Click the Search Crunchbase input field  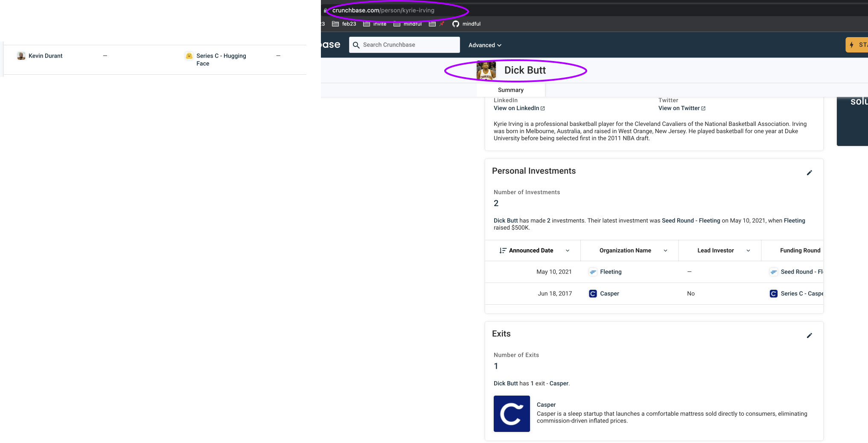(x=404, y=45)
